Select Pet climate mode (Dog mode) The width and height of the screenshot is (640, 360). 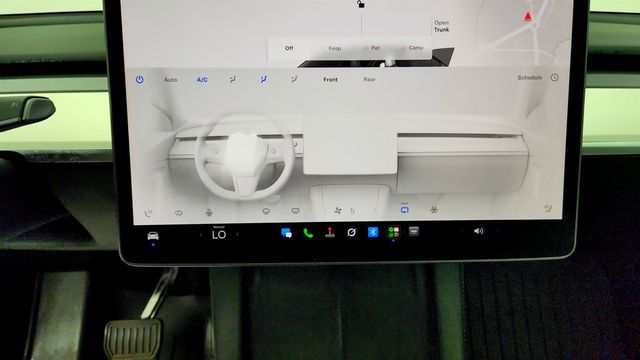pyautogui.click(x=375, y=48)
